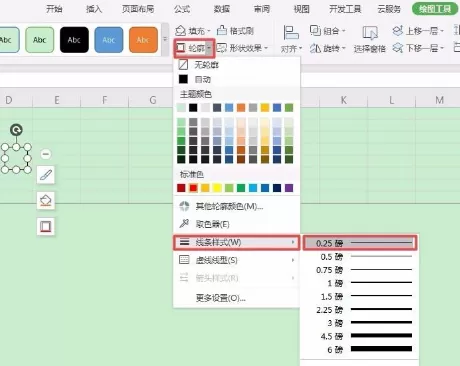460x366 pixels.
Task: Select the 取色器(E) eyedropper
Action: coord(236,224)
